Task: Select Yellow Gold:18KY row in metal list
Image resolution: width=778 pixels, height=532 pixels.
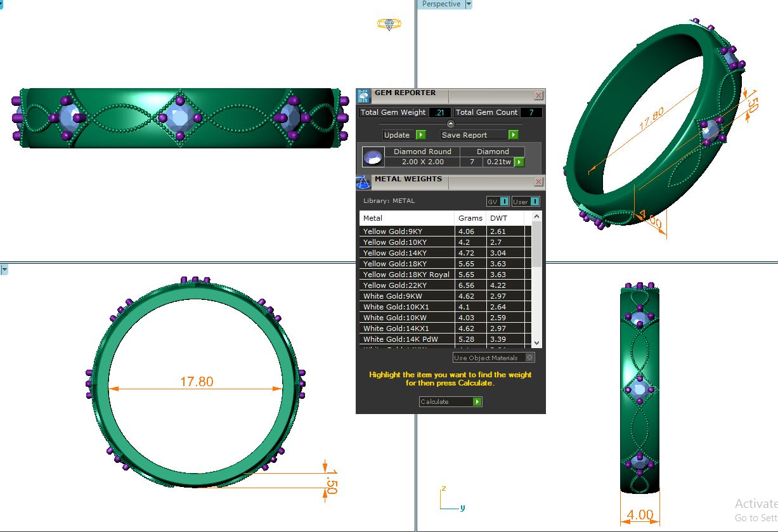Action: 407,264
